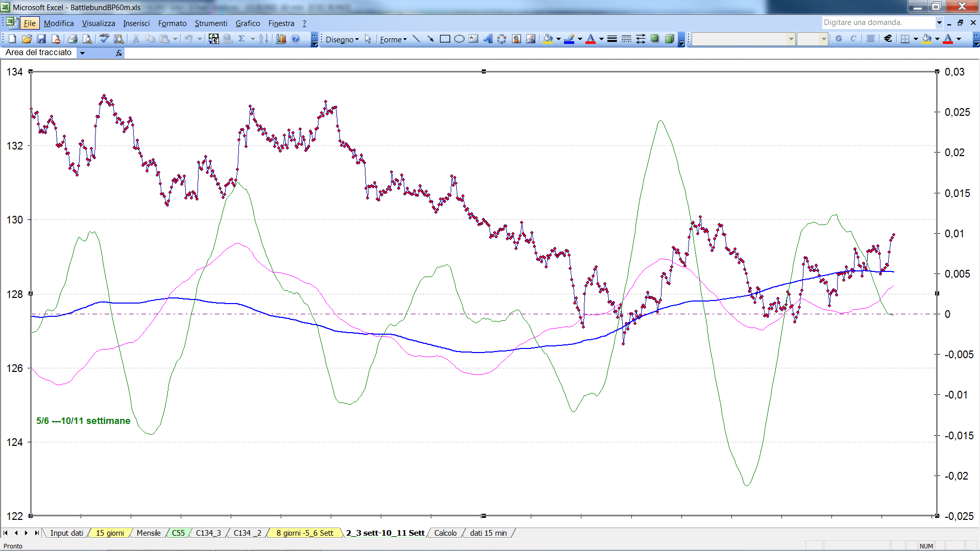Expand the AutoSum functions dropdown arrow

253,39
